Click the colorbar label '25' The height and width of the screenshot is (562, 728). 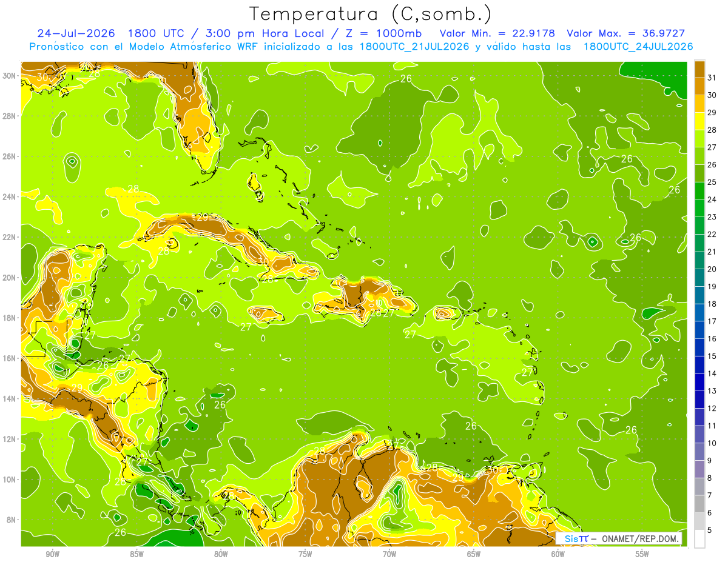[712, 182]
